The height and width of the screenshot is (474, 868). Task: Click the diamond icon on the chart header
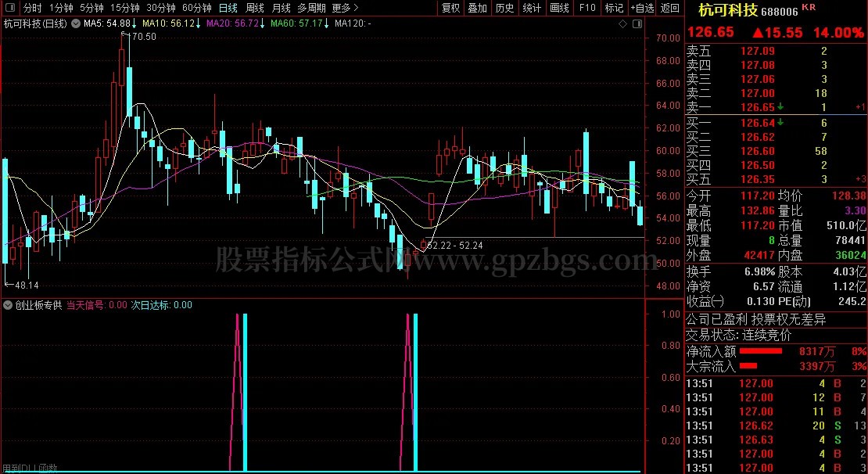(622, 23)
